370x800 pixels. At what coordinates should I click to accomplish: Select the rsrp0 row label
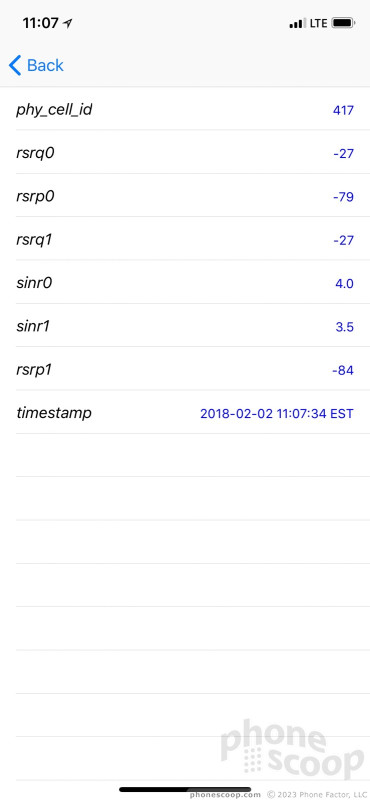pyautogui.click(x=35, y=196)
